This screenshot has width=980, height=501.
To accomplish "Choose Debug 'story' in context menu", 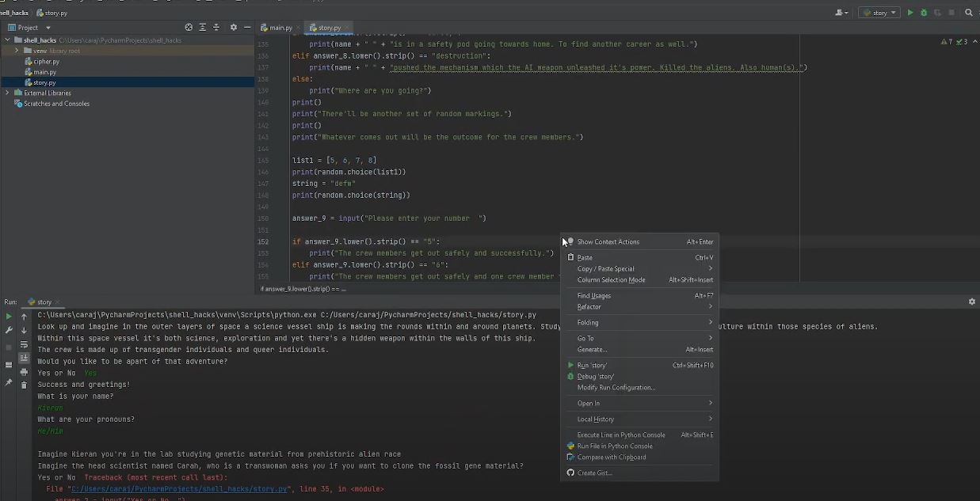I will coord(640,376).
